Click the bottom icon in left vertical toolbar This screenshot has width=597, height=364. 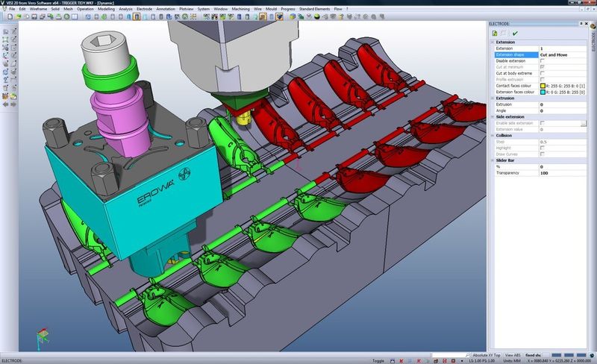pyautogui.click(x=6, y=97)
